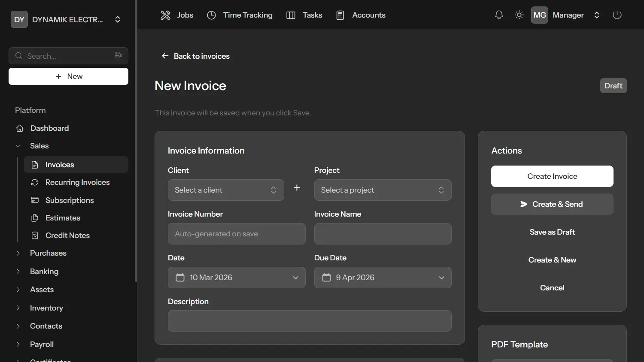Click Create & New
The height and width of the screenshot is (362, 644).
pyautogui.click(x=552, y=260)
